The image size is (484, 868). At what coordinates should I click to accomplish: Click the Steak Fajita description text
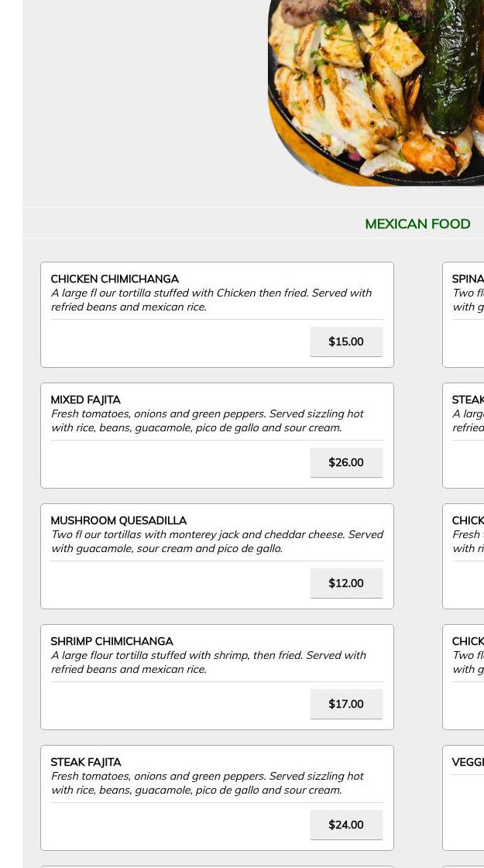pyautogui.click(x=207, y=783)
